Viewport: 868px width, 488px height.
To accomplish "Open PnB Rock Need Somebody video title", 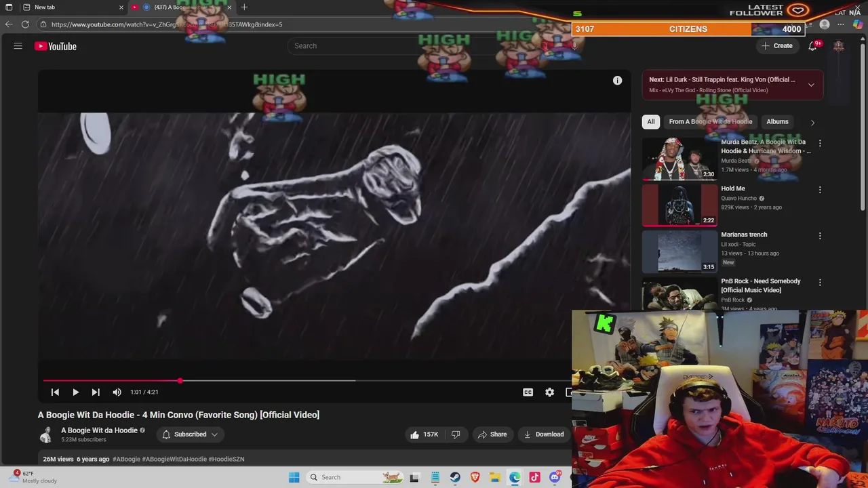I will point(761,285).
